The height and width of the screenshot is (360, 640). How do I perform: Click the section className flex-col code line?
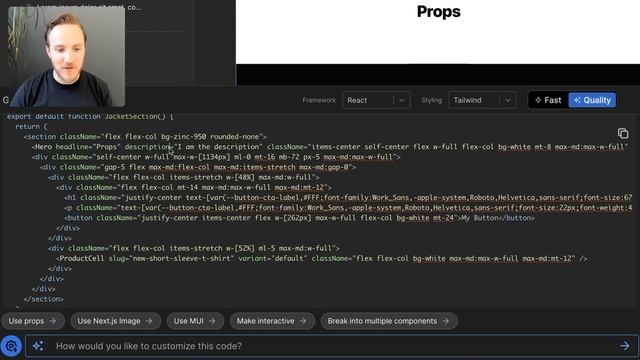tap(145, 137)
